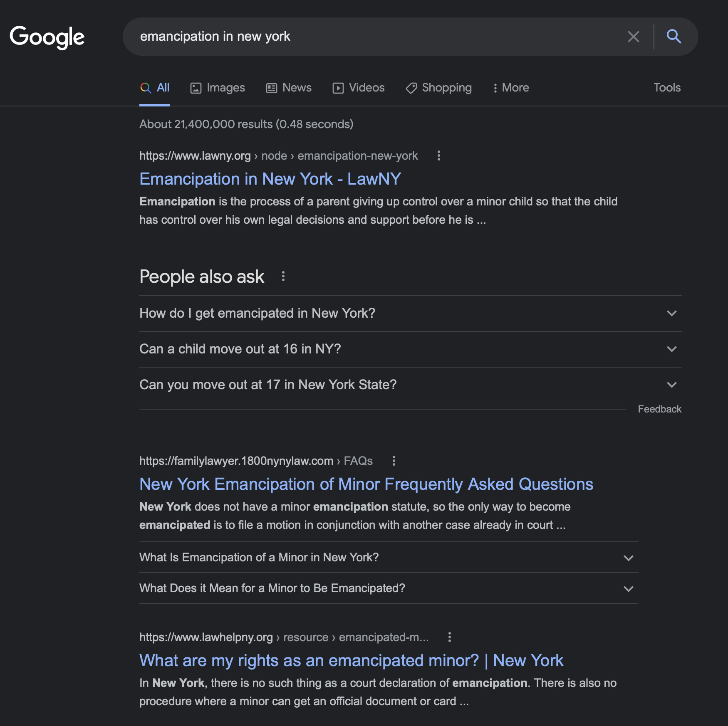Viewport: 728px width, 726px height.
Task: Switch to the Videos tab
Action: [x=359, y=88]
